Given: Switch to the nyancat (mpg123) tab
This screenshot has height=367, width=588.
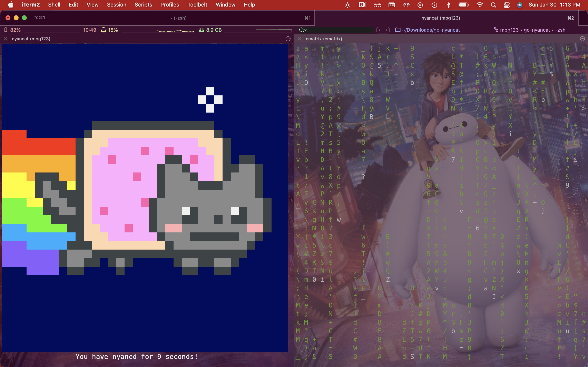Looking at the screenshot, I should [440, 18].
